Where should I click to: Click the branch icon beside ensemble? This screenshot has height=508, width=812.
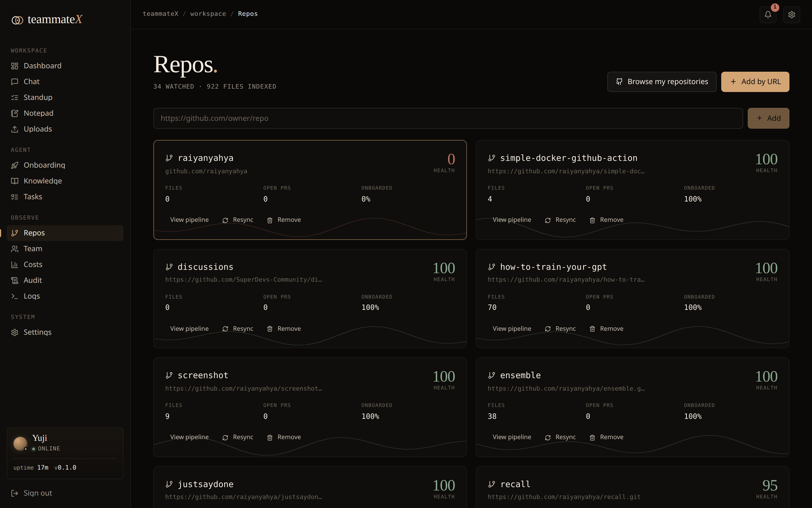(x=491, y=375)
